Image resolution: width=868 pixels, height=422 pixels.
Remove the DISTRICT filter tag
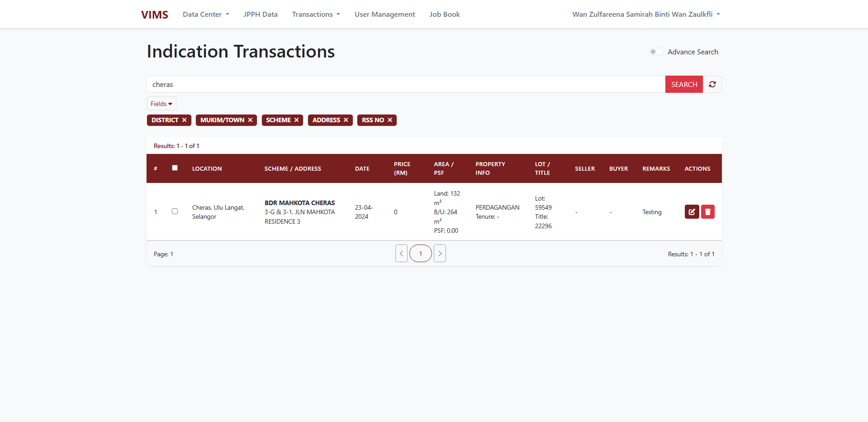(x=185, y=120)
